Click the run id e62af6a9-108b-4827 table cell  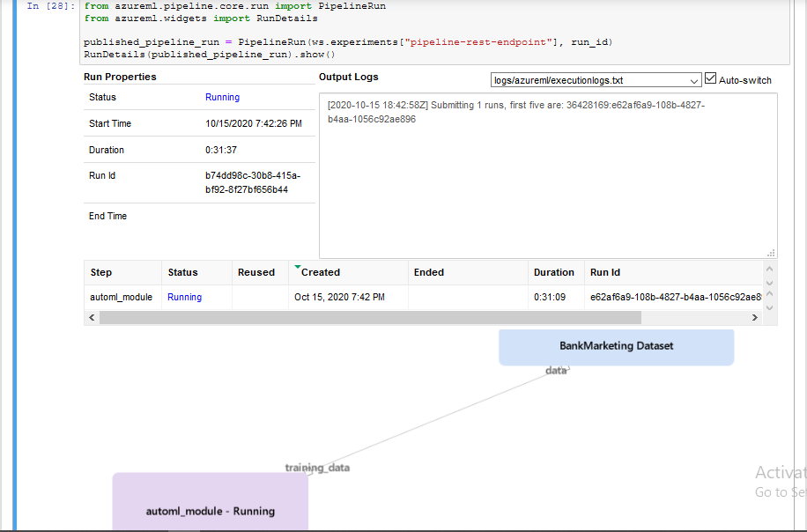tap(675, 297)
